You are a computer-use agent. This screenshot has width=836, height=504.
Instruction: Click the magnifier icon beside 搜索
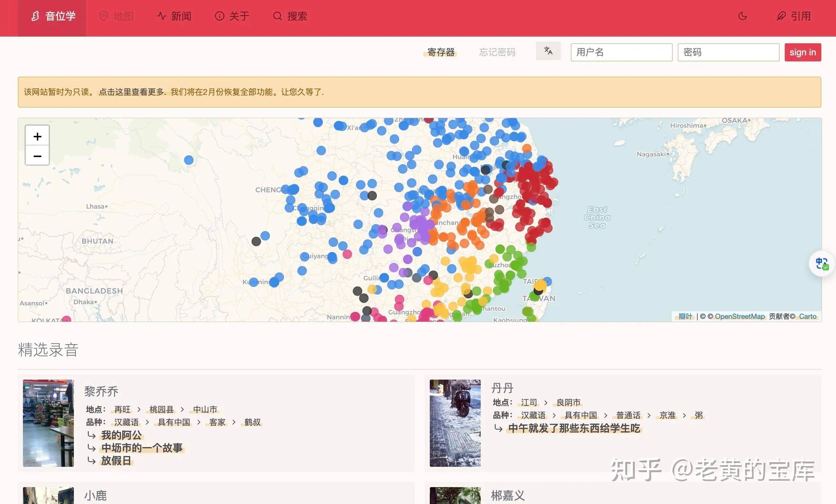coord(278,16)
